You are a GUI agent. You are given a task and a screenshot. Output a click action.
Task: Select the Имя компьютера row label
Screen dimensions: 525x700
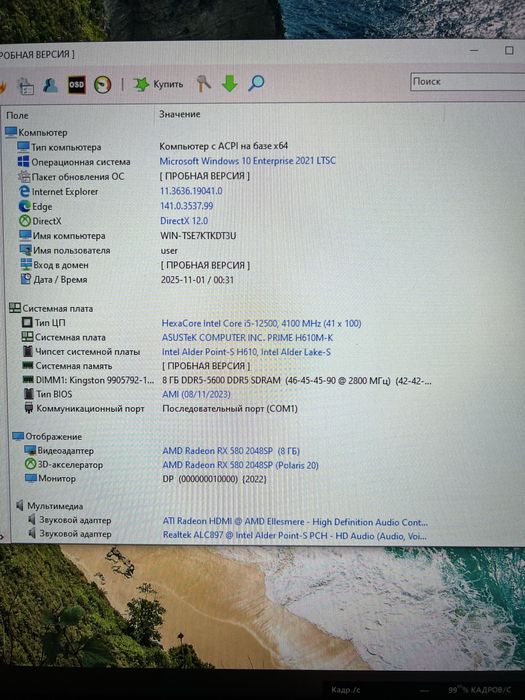point(69,235)
